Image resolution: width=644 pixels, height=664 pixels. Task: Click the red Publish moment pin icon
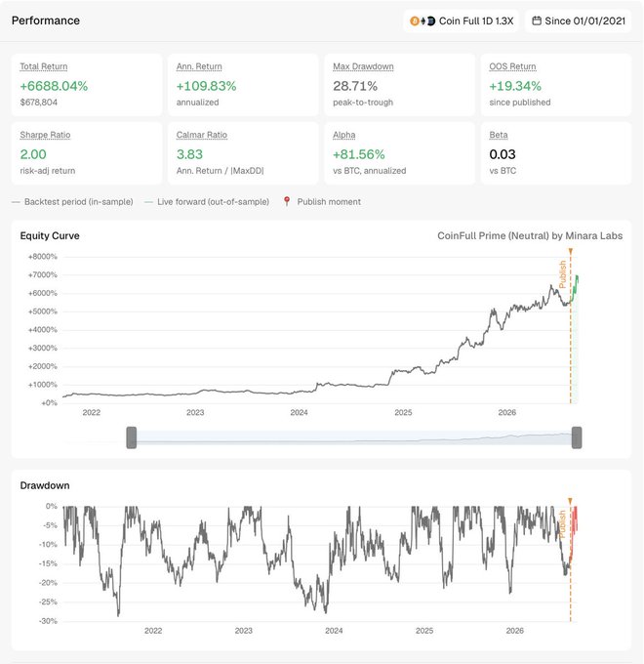coord(287,201)
